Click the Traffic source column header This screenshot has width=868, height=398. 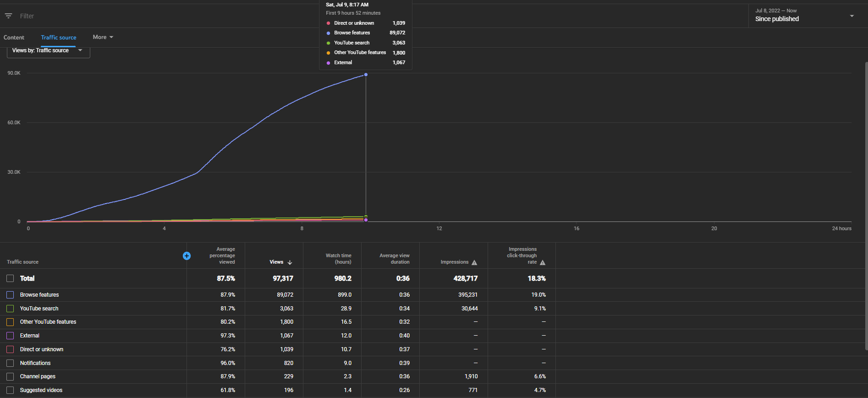[x=22, y=262]
